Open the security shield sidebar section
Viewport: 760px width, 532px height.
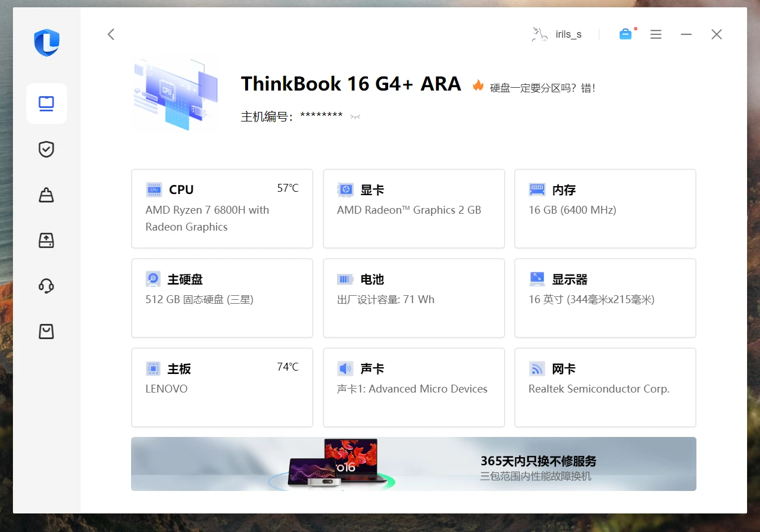(x=46, y=149)
